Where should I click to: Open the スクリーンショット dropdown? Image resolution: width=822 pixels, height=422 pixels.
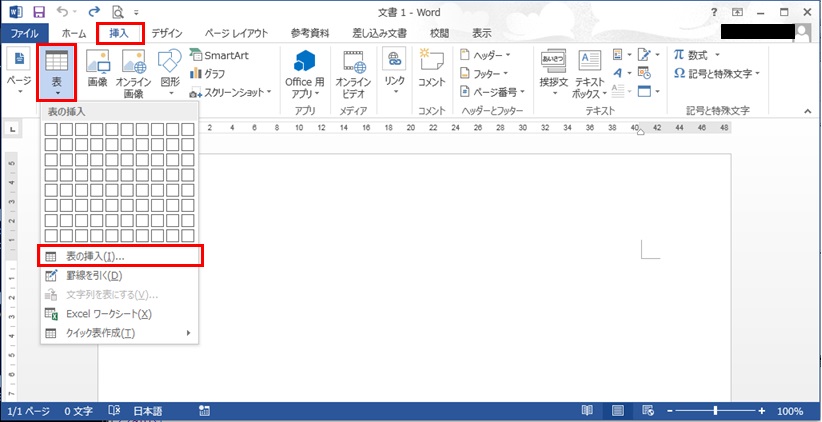[231, 92]
